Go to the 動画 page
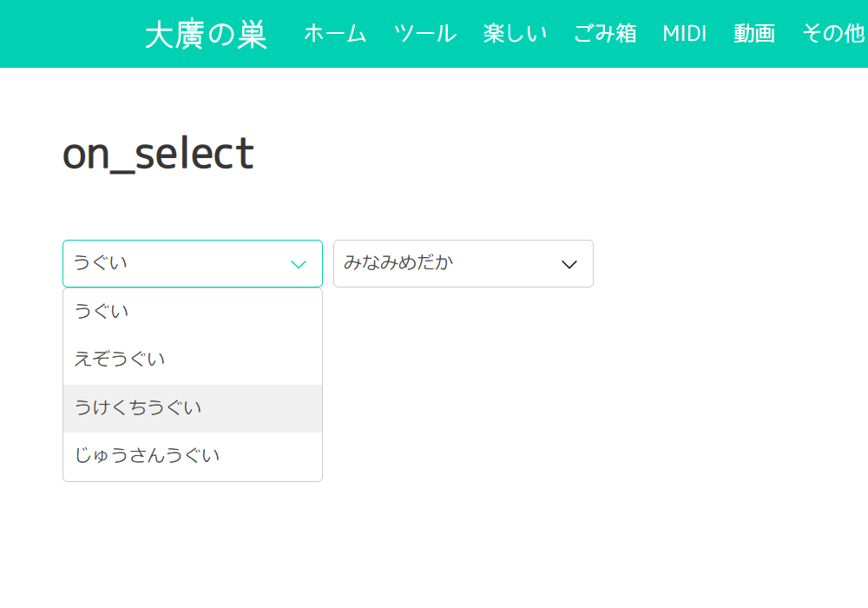 coord(754,34)
